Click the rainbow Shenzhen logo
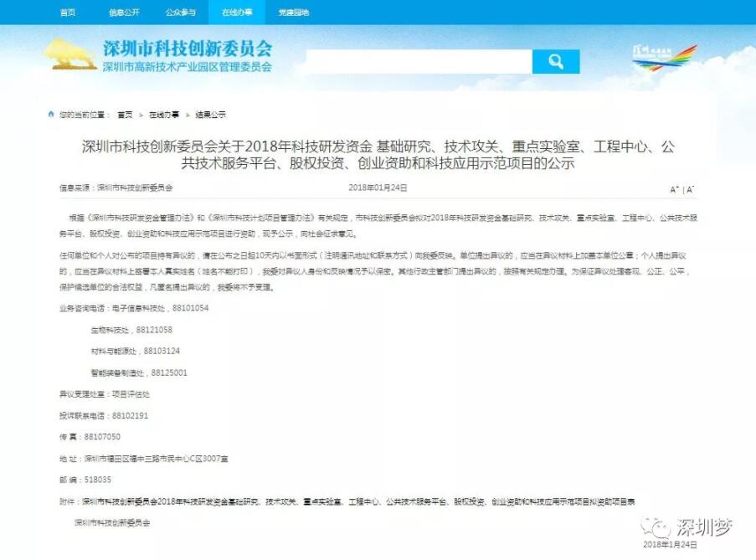756x560 pixels. tap(665, 59)
